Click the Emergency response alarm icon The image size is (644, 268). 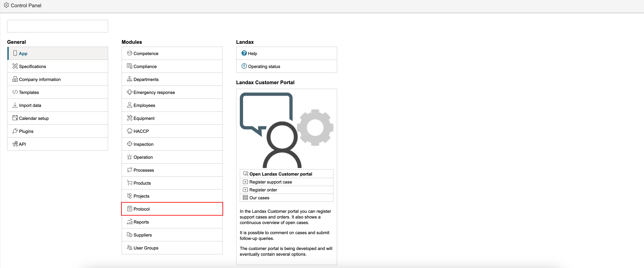click(x=130, y=92)
